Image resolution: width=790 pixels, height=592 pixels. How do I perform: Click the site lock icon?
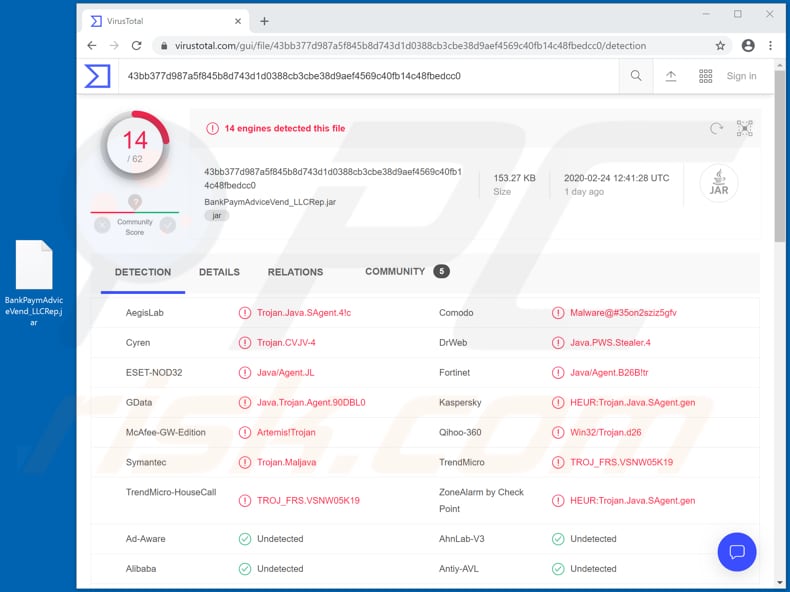click(164, 46)
